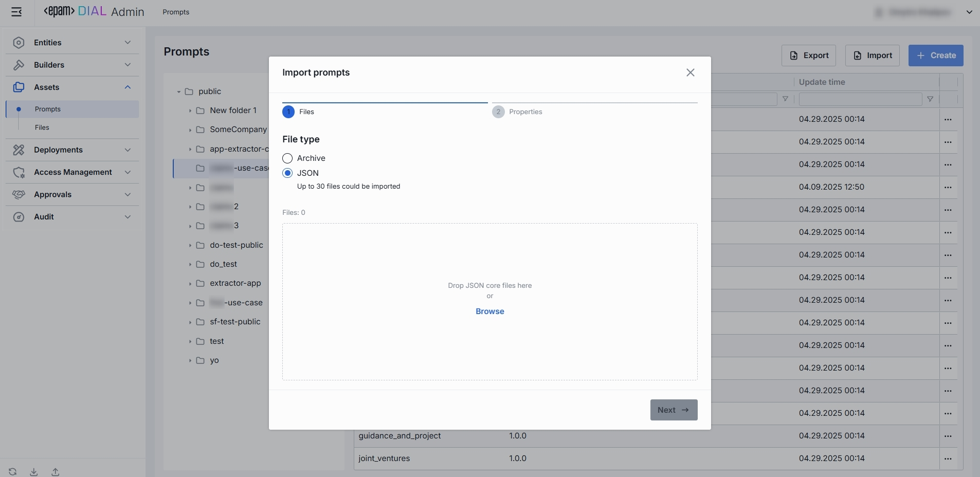Screen dimensions: 980x477
Task: Click the Approvals handshake icon
Action: [x=19, y=194]
